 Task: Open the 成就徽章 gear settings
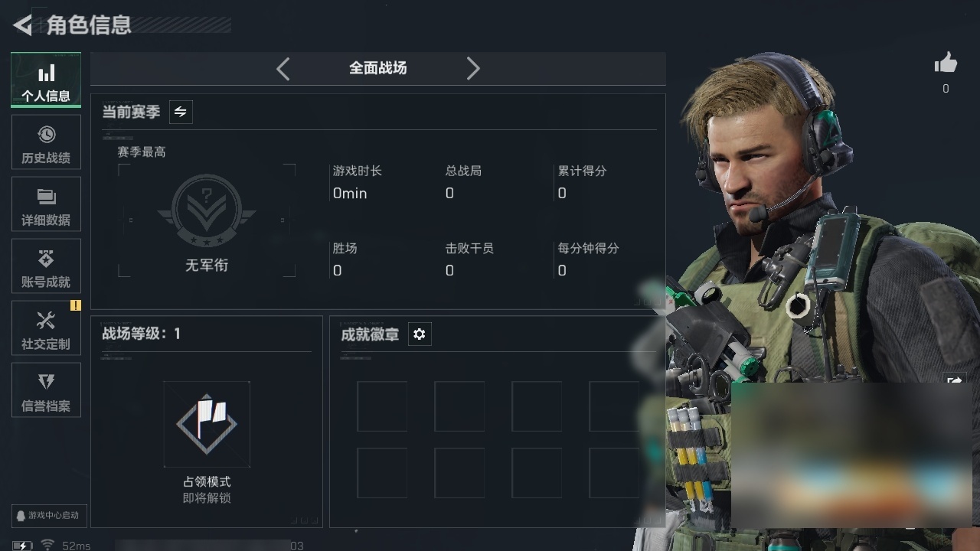419,334
